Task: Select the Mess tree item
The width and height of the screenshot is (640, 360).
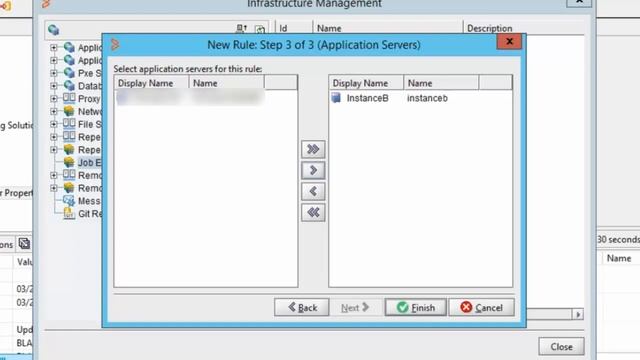Action: click(x=89, y=201)
